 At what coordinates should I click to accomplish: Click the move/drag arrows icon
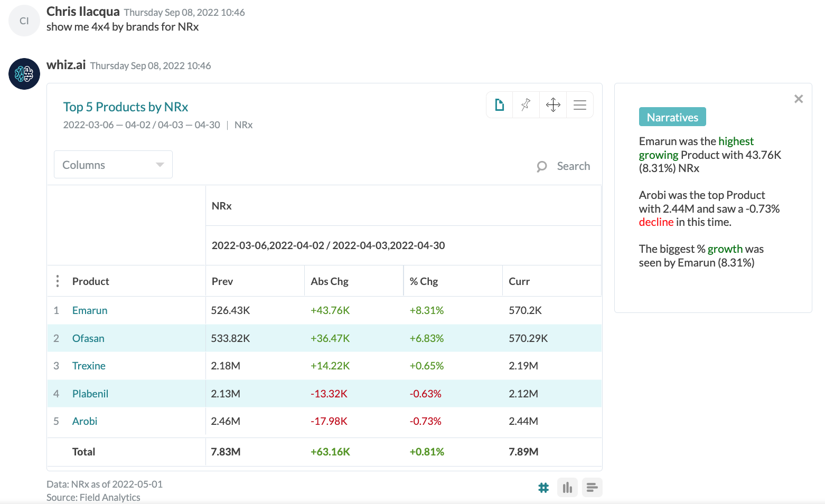(553, 105)
